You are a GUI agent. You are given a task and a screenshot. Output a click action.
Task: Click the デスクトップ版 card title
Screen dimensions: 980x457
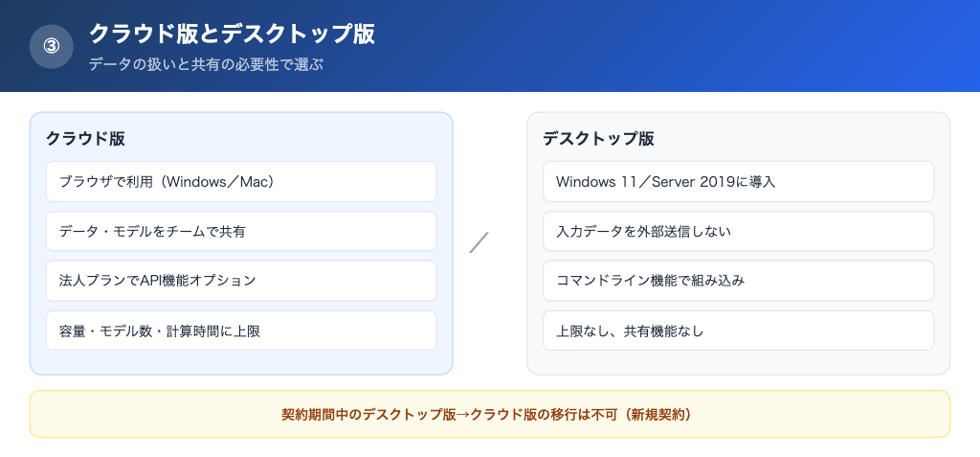[x=599, y=139]
